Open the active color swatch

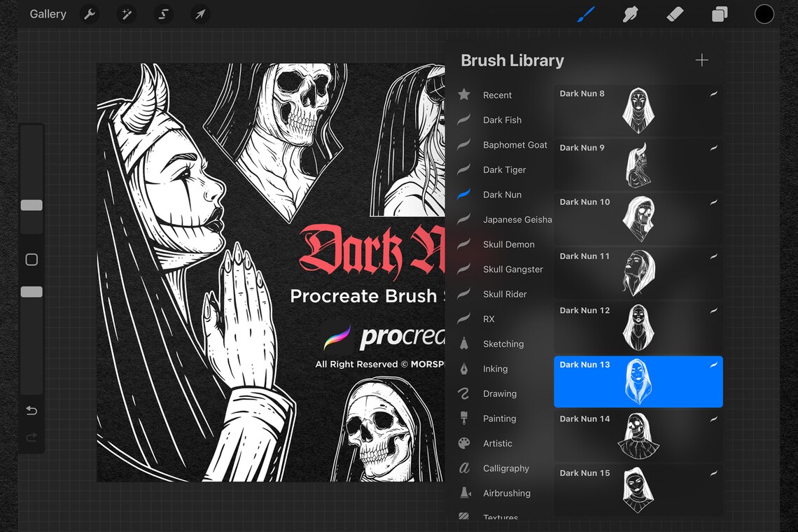(x=764, y=14)
